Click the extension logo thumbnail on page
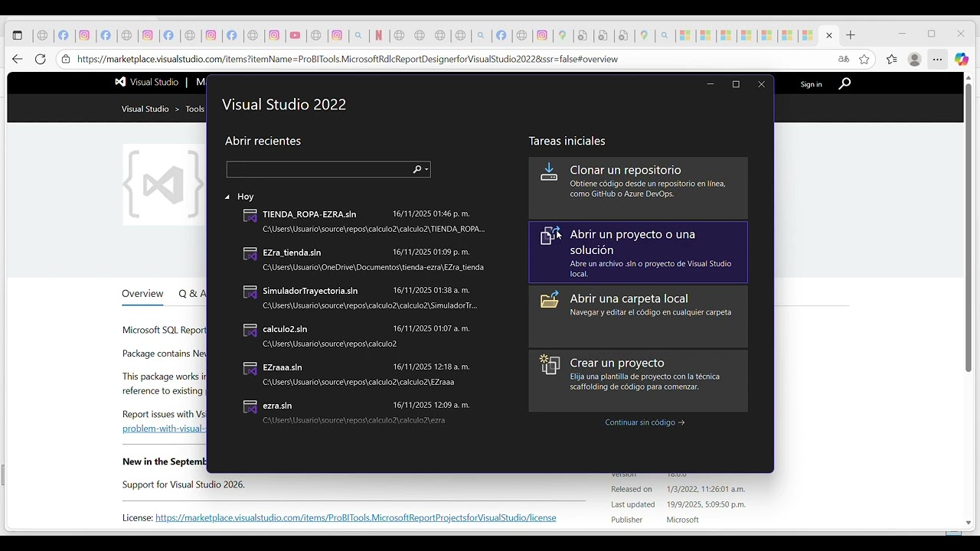Image resolution: width=980 pixels, height=551 pixels. pos(163,184)
